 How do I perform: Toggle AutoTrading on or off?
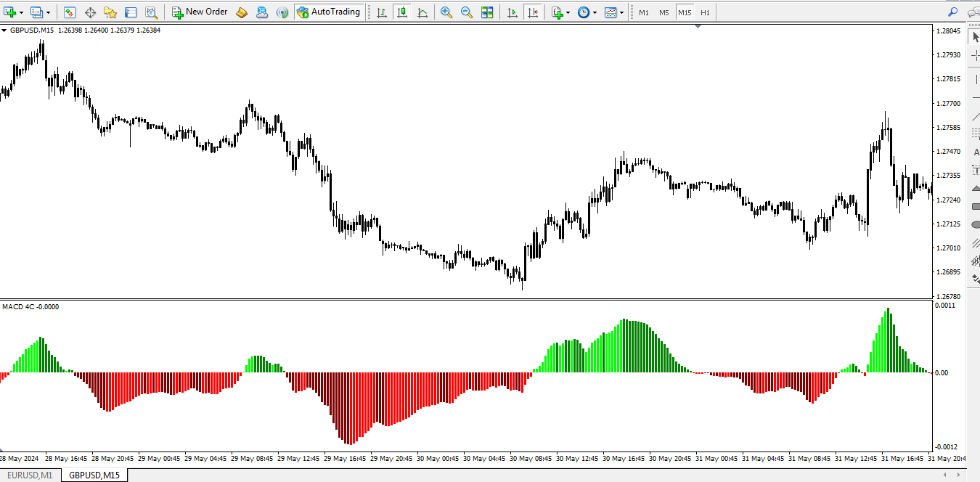329,12
